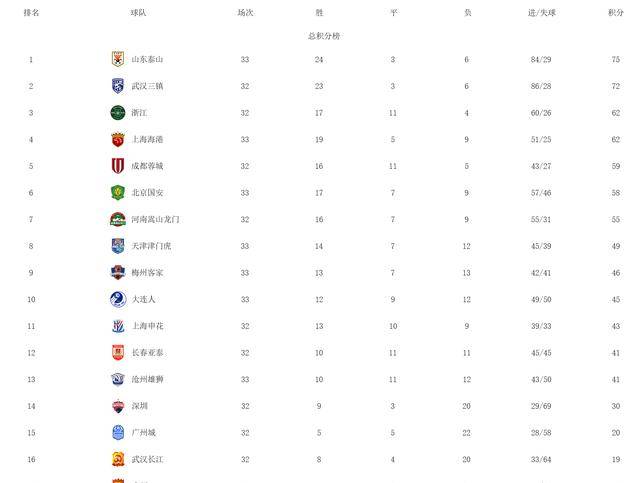Open the 深圳 team name link
The width and height of the screenshot is (640, 483).
point(139,406)
